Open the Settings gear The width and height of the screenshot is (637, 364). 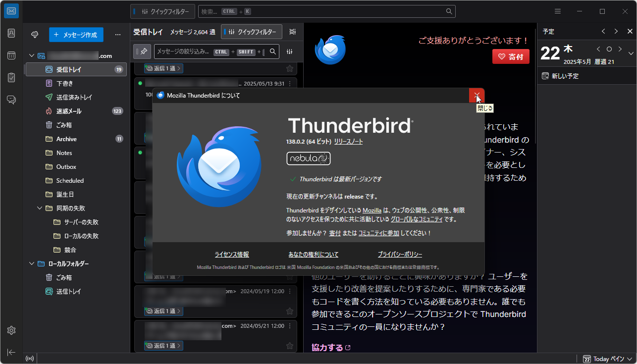[x=11, y=330]
